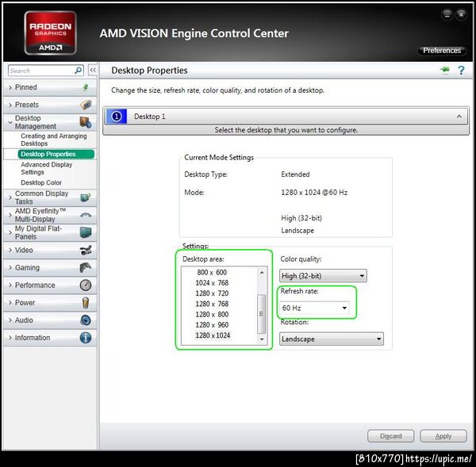Click the AMD Eyefinity Multi-Display icon
Image resolution: width=476 pixels, height=467 pixels.
(x=86, y=215)
